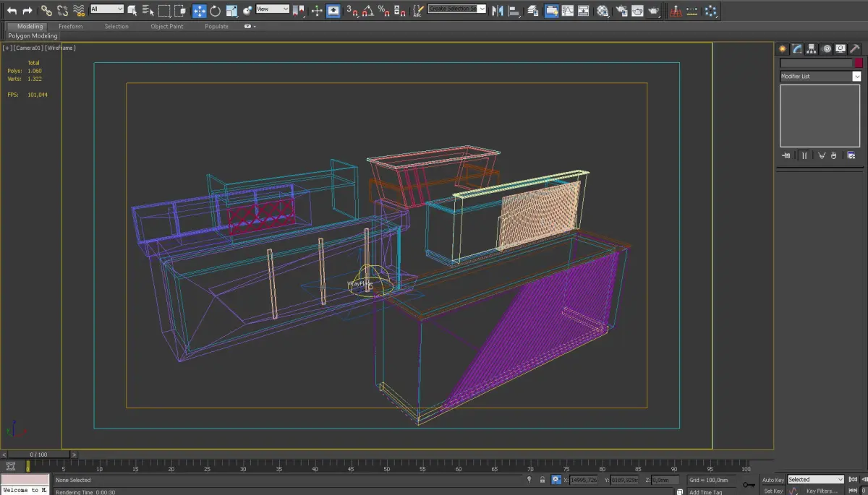Toggle the Selection Lock padlock
Screen dimensions: 868x495
click(x=542, y=480)
